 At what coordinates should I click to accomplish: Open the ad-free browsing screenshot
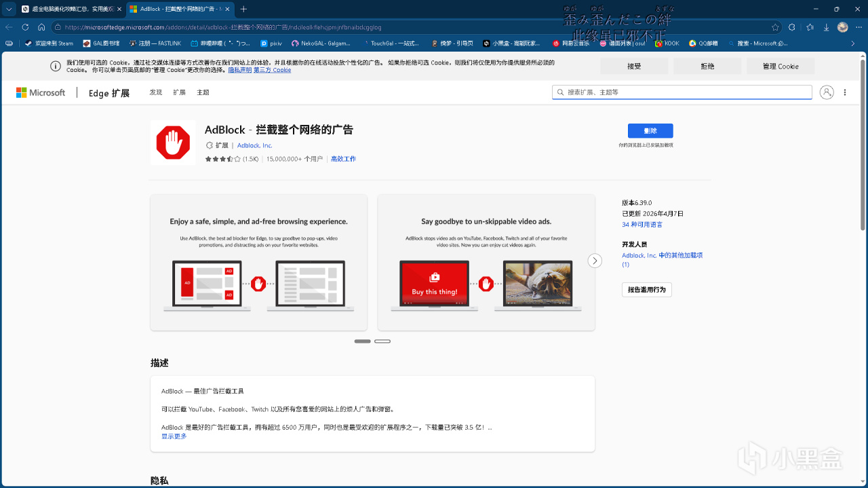[x=258, y=263]
